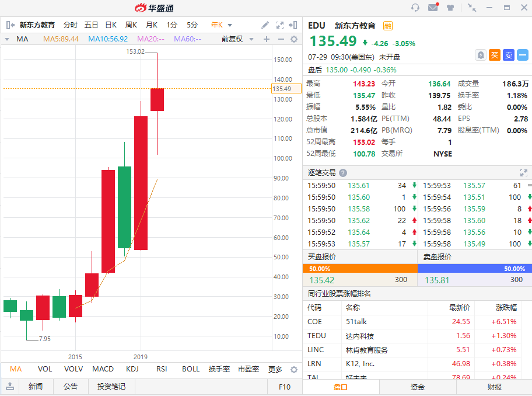Select the VOLV indicator

pyautogui.click(x=73, y=369)
